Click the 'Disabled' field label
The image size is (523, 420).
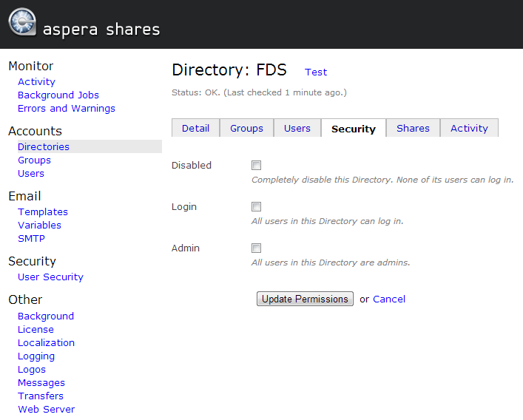192,166
